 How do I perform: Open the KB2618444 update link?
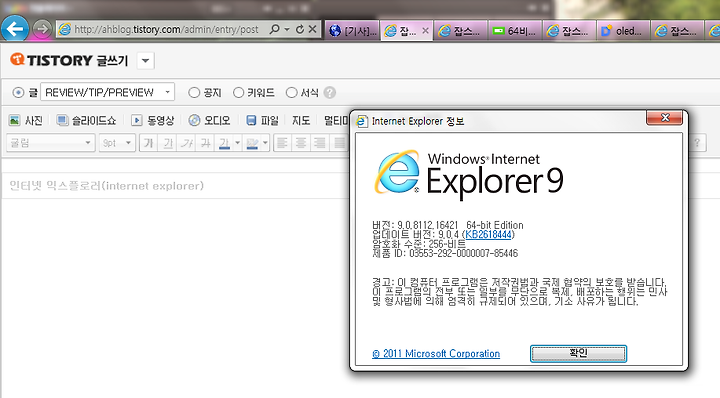coord(488,235)
